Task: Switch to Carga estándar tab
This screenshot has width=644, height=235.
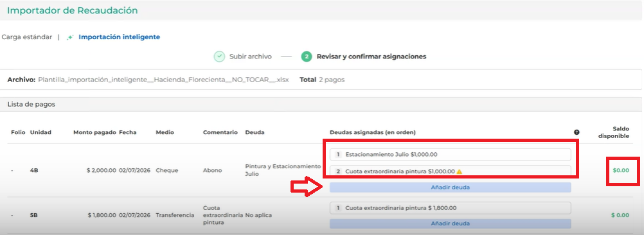Action: click(x=27, y=37)
